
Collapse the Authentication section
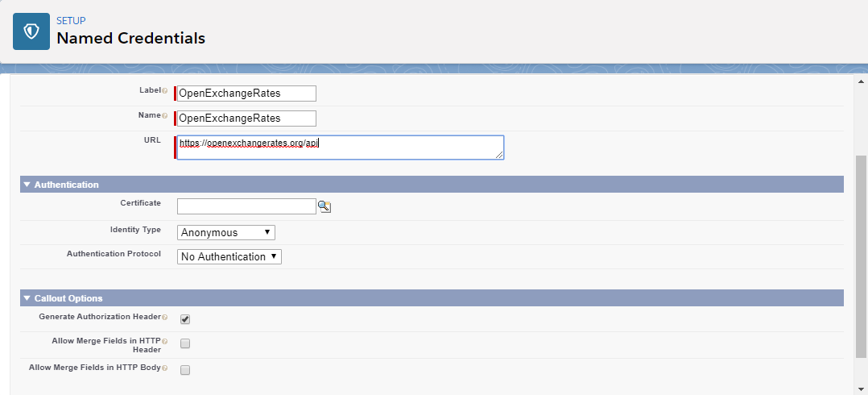tap(27, 185)
